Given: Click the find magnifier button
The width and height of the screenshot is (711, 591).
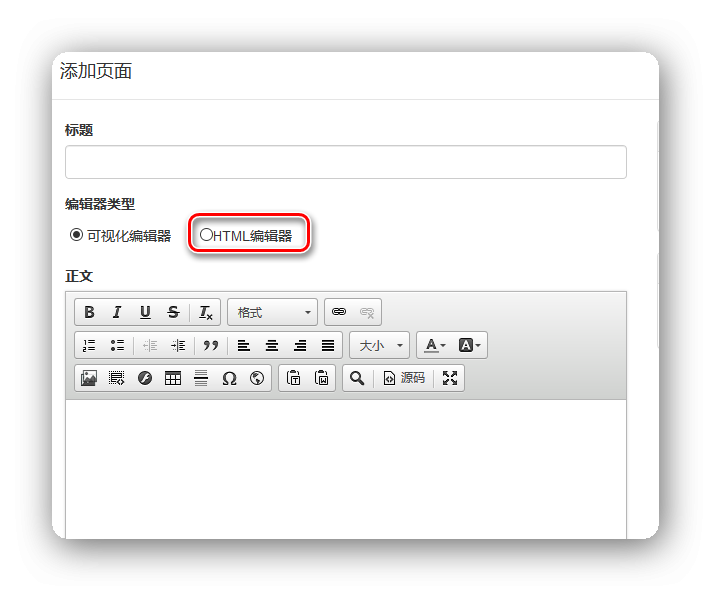Looking at the screenshot, I should coord(356,378).
